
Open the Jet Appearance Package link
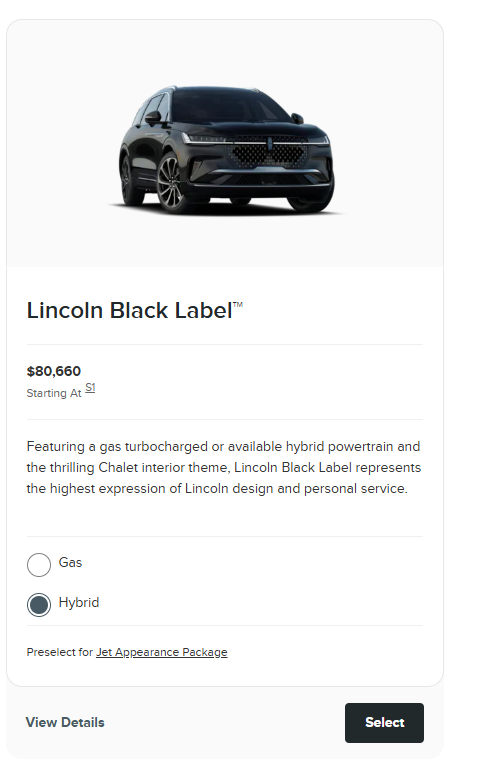tap(161, 652)
